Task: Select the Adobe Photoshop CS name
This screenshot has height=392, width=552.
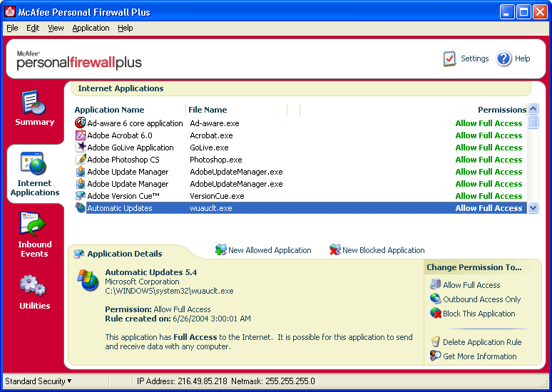Action: (x=123, y=160)
